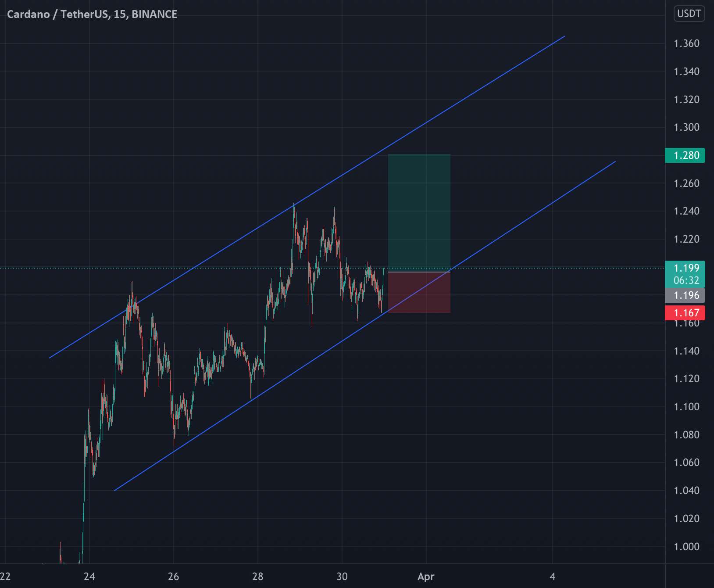Select the red stop-loss zone

point(419,292)
